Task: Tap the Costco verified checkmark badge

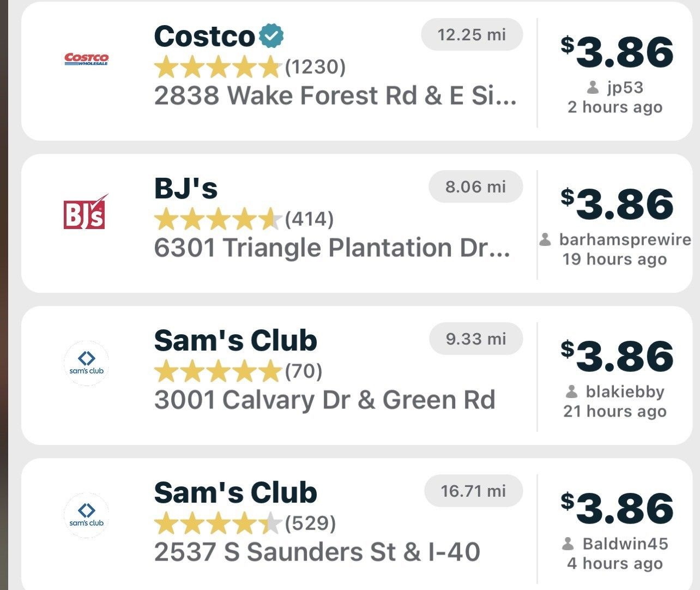Action: pos(271,36)
